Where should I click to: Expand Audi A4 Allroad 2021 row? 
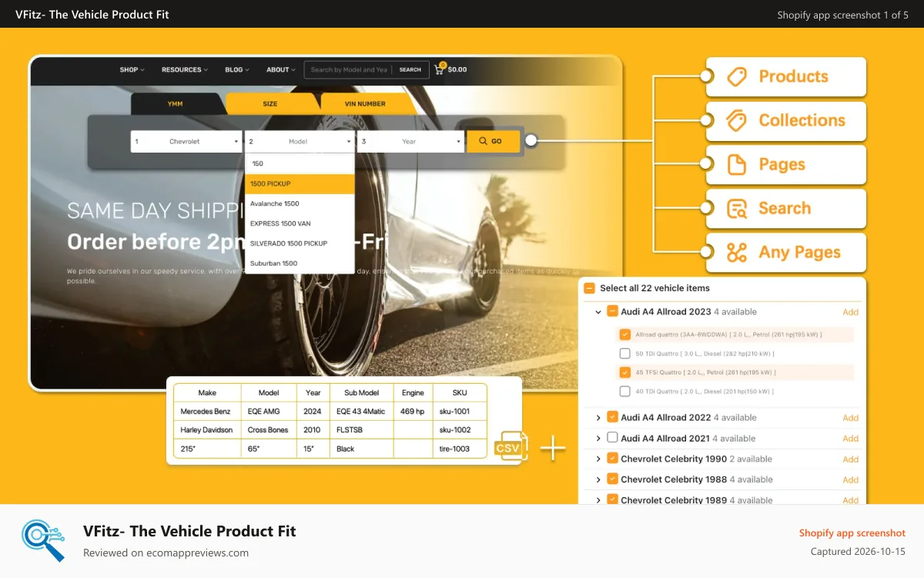coord(598,439)
